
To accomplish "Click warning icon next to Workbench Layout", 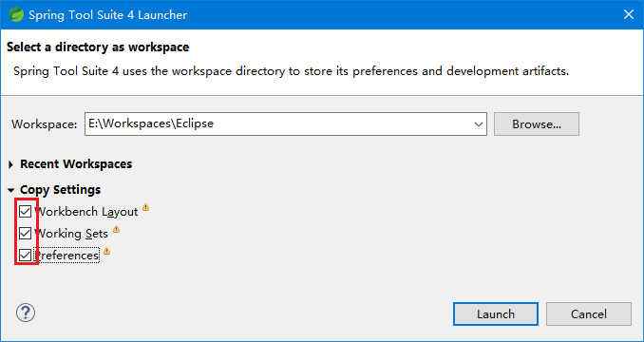I will (145, 207).
